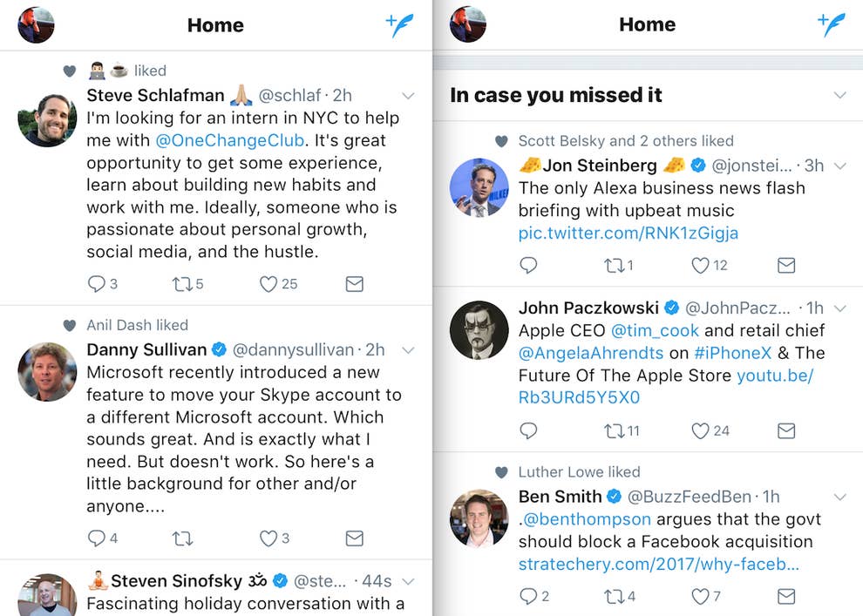Open options chevron on Steve Schlafman's tweet

pos(407,96)
